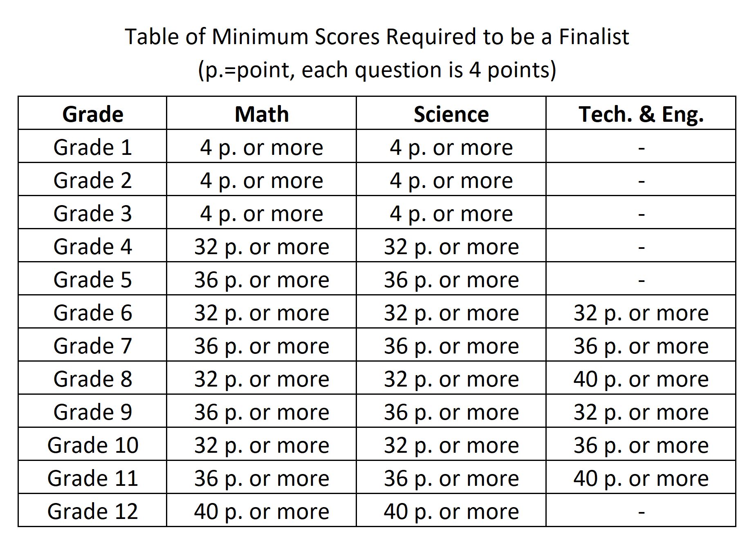This screenshot has width=756, height=550.
Task: Click the dash in Grade 12 Tech. & Eng.
Action: point(641,512)
